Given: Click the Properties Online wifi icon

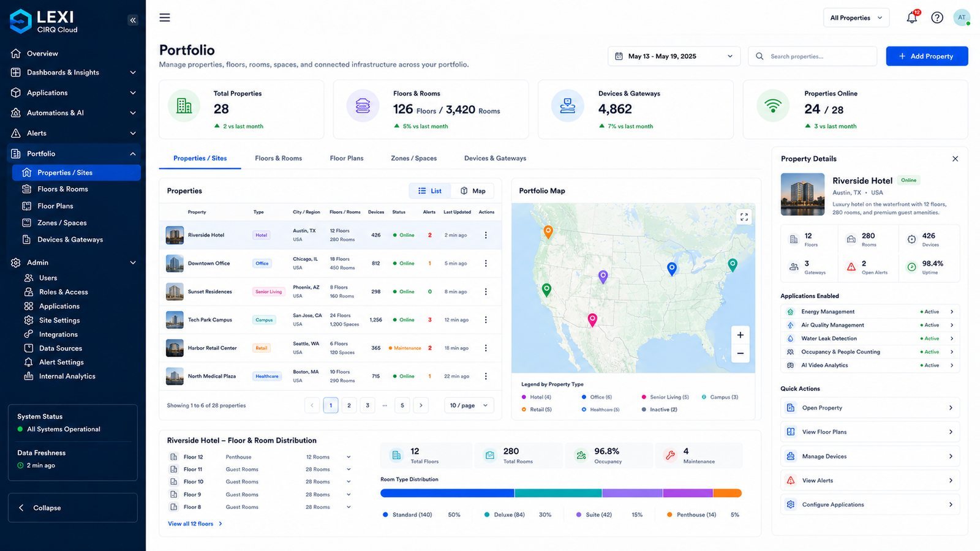Looking at the screenshot, I should click(773, 105).
